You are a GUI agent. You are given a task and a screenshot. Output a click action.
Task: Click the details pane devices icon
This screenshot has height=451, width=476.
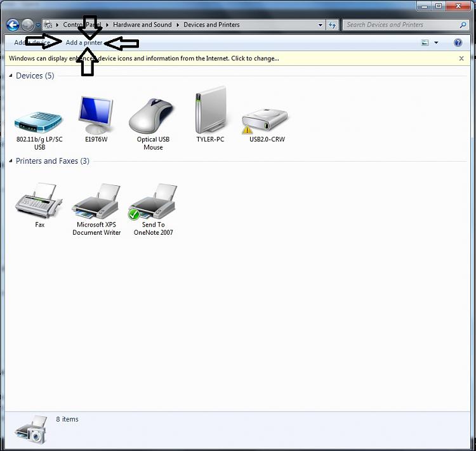point(31,430)
